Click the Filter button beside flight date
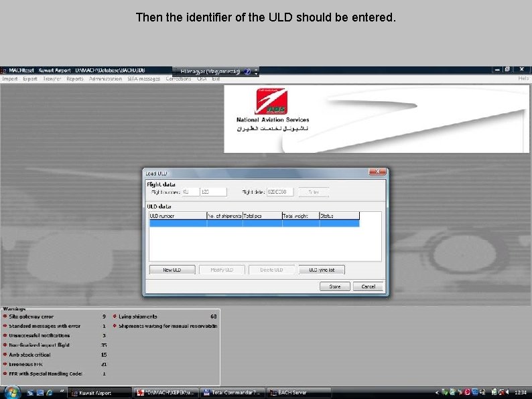532x399 pixels. tap(314, 192)
